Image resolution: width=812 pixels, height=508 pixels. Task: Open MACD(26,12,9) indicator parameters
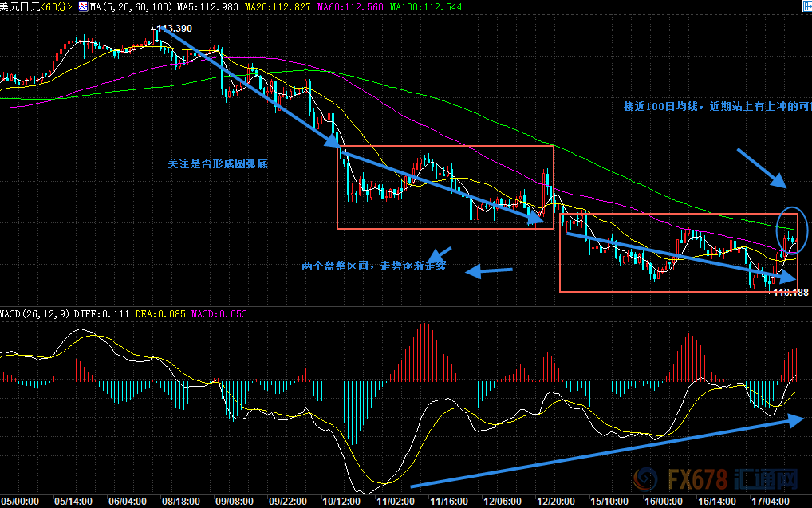(x=35, y=314)
